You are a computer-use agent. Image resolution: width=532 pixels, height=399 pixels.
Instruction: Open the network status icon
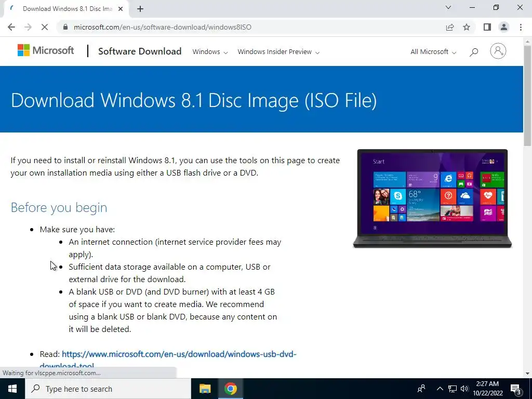pyautogui.click(x=453, y=389)
